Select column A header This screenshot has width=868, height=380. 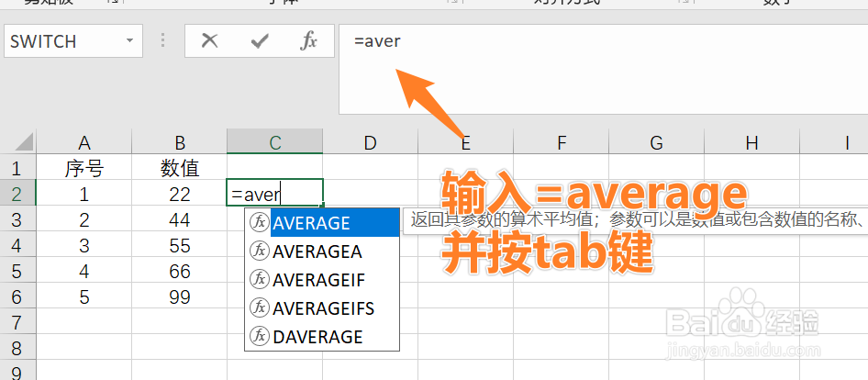point(84,142)
